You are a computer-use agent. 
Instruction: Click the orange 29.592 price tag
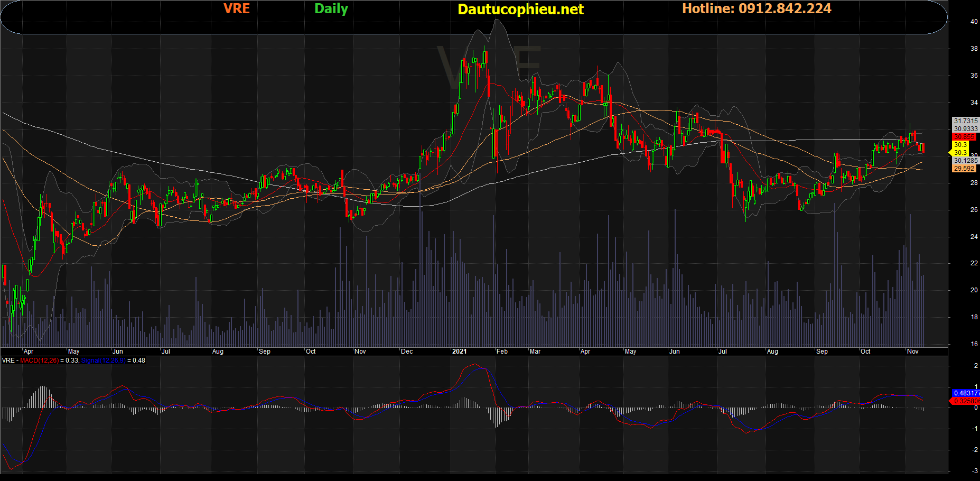[964, 169]
